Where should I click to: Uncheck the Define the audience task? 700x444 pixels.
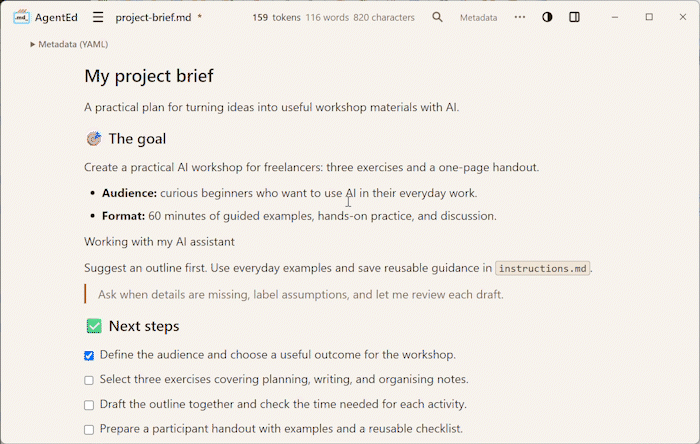pyautogui.click(x=89, y=356)
